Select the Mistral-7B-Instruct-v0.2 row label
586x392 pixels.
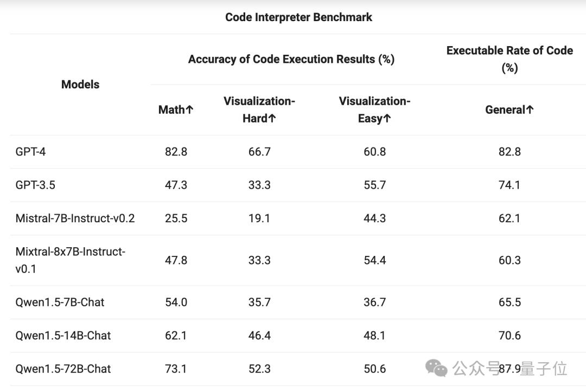tap(75, 219)
